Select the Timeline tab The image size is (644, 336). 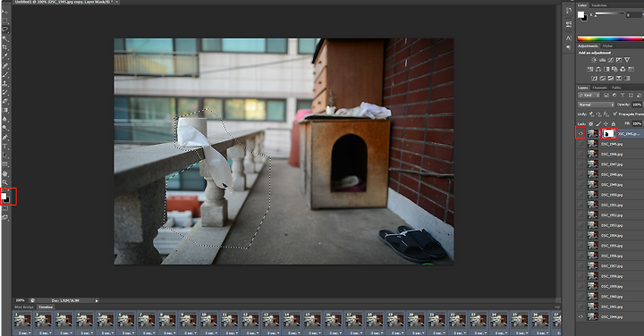[x=46, y=307]
